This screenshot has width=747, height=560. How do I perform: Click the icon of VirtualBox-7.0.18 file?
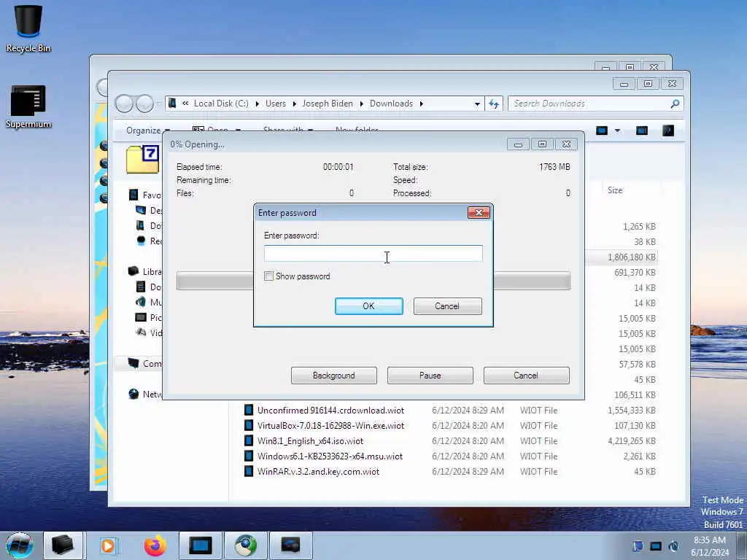pos(249,425)
